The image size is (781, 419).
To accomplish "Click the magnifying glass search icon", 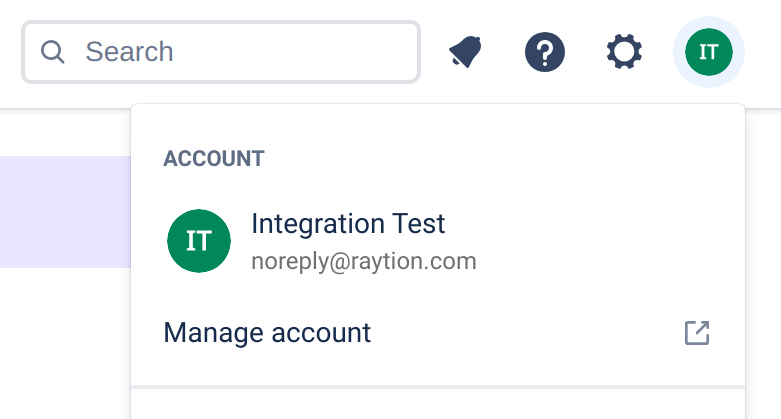I will [x=53, y=52].
